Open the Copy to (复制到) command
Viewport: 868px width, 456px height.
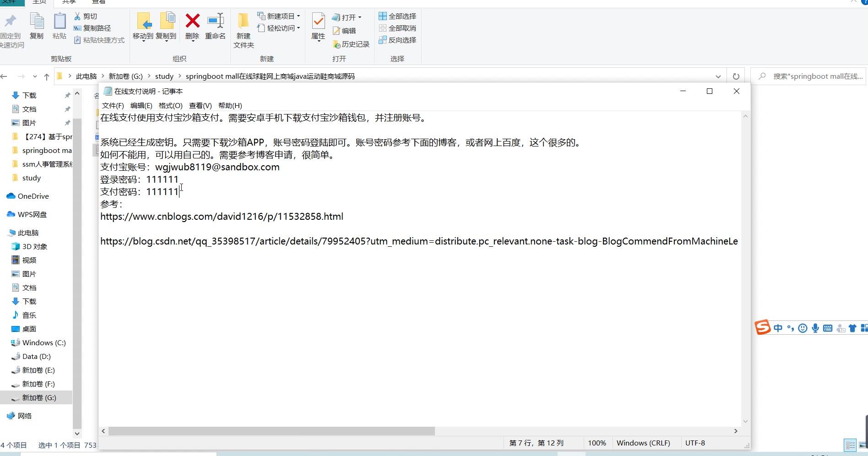coord(166,27)
